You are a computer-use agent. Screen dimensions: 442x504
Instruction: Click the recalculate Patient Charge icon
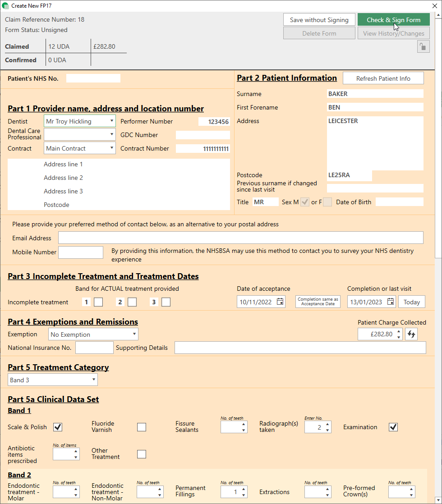(411, 334)
